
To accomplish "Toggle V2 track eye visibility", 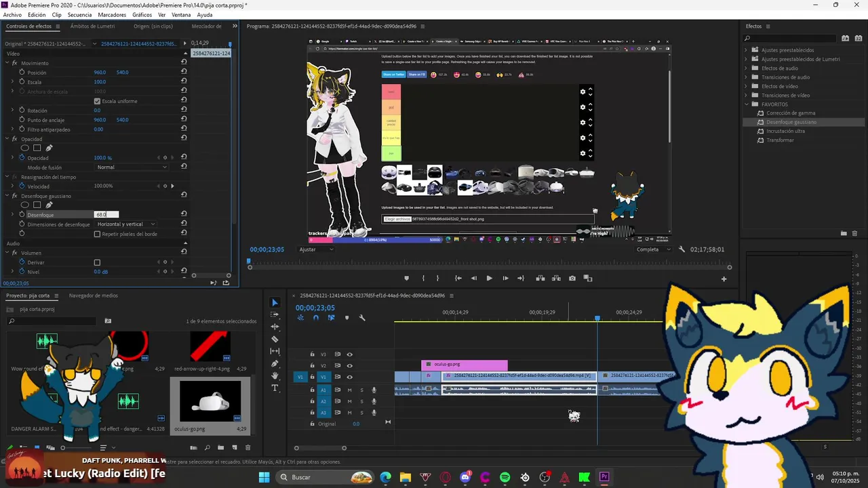I will 350,365.
